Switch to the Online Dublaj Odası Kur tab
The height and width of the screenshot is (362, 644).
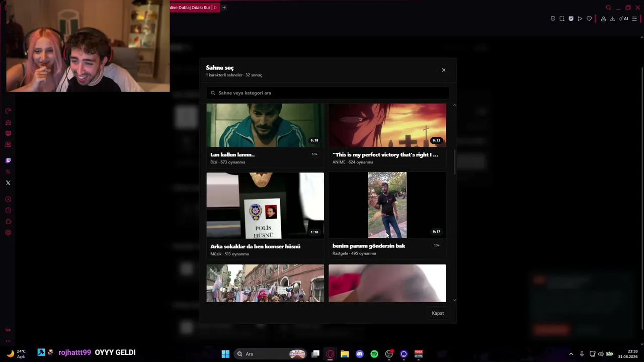[x=194, y=8]
